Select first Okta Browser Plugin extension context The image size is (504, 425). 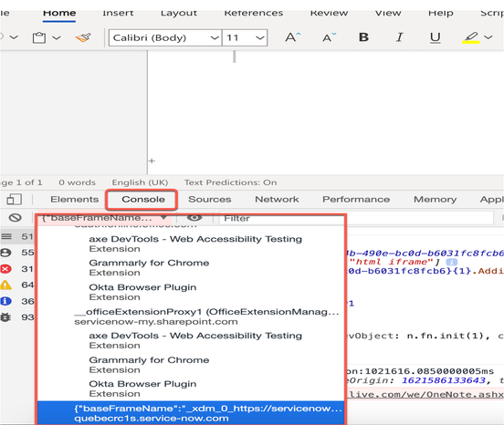pyautogui.click(x=191, y=292)
